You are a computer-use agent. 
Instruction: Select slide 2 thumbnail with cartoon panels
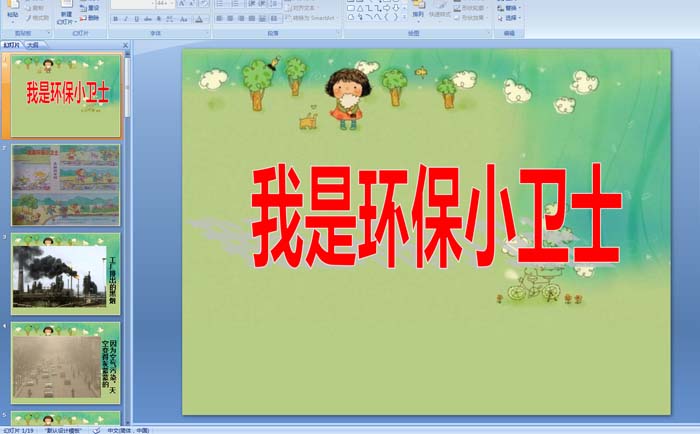click(x=66, y=185)
